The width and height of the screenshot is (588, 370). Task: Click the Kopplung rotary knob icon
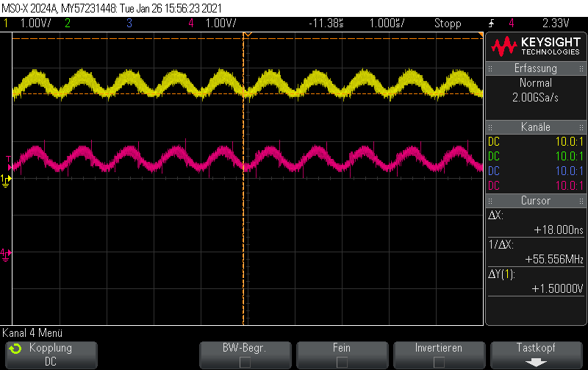pos(15,349)
